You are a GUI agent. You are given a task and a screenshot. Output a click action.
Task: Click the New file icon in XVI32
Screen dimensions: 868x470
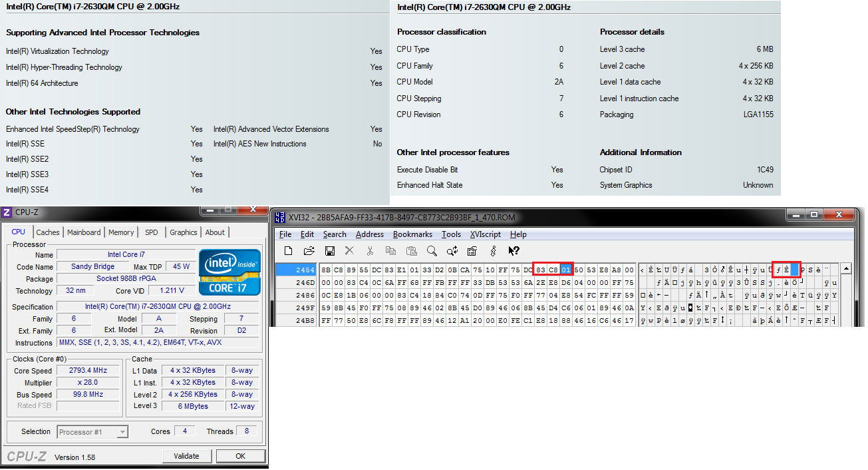click(288, 251)
